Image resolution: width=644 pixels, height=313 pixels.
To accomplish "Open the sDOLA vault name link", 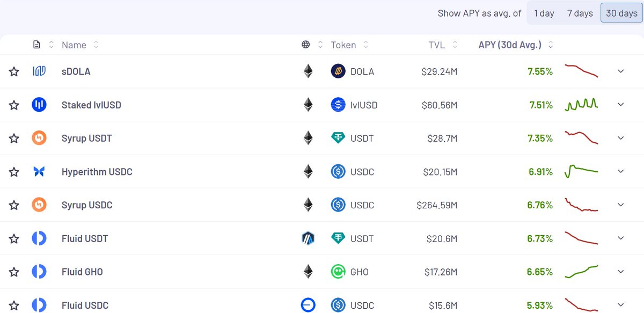I will click(76, 71).
